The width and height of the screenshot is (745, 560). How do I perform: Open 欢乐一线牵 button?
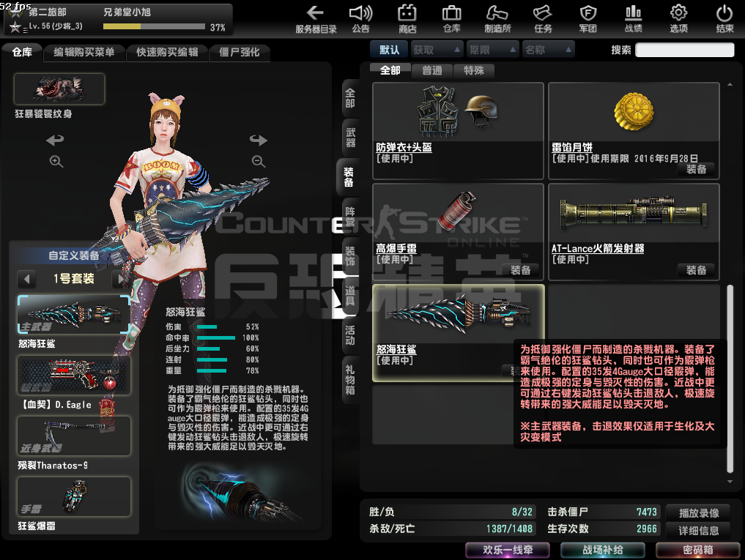(508, 550)
